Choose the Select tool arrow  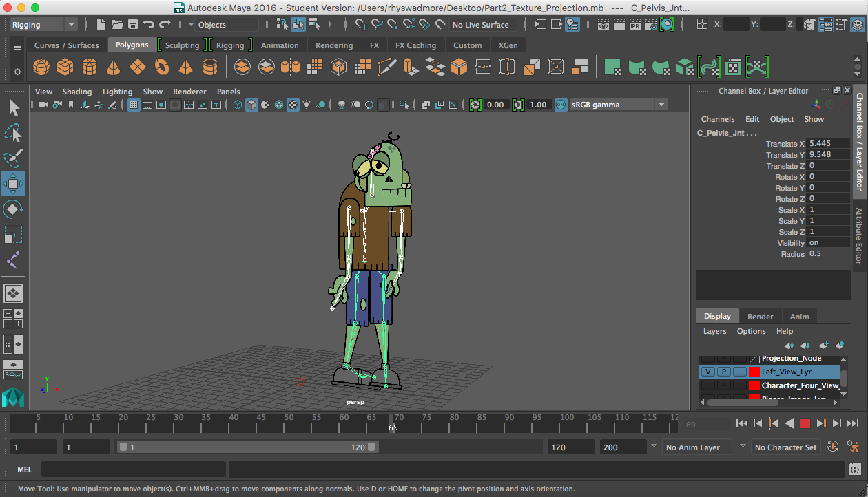pos(13,108)
